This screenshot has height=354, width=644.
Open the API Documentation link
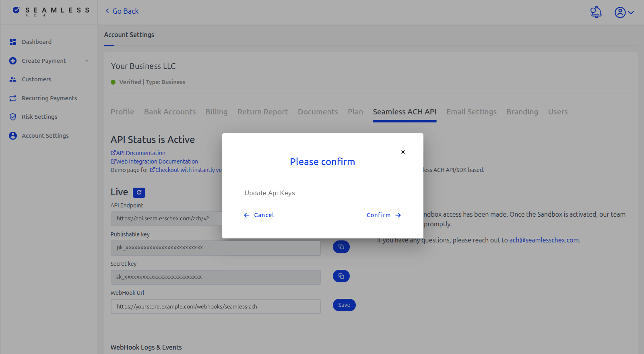click(x=138, y=153)
